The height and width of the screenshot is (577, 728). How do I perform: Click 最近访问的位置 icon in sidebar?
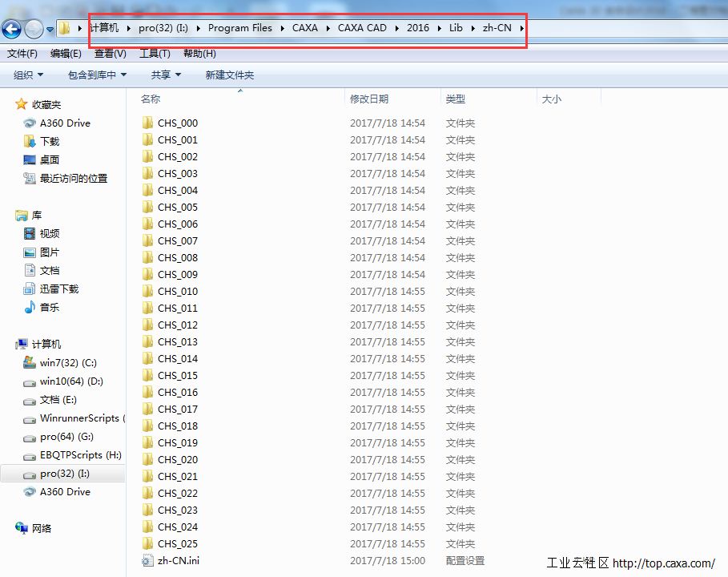tap(30, 178)
